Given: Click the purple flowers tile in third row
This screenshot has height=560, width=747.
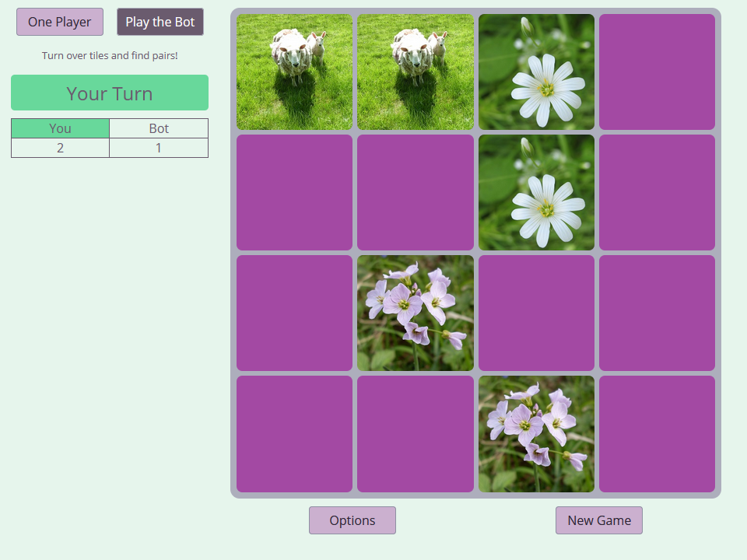Looking at the screenshot, I should coord(416,313).
